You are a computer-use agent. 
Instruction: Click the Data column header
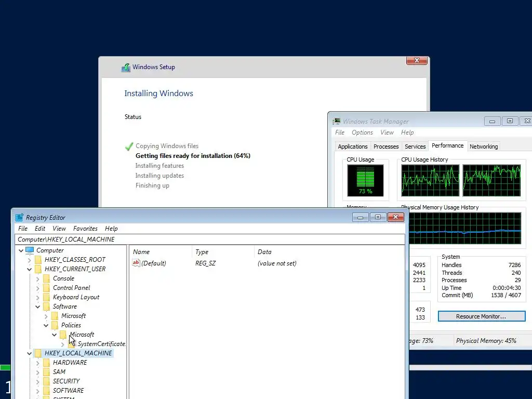(329, 252)
